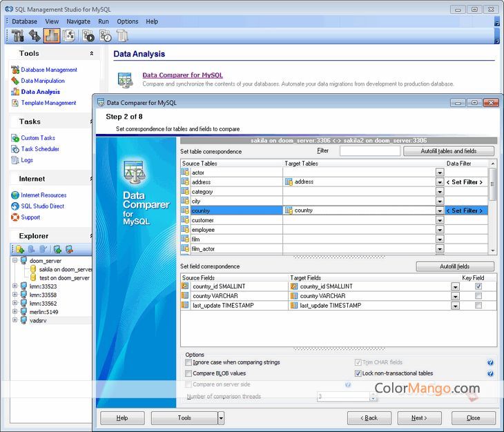Click the Task Scheduler clock toolbar icon
Viewport: 504px width, 432px height.
click(x=106, y=36)
